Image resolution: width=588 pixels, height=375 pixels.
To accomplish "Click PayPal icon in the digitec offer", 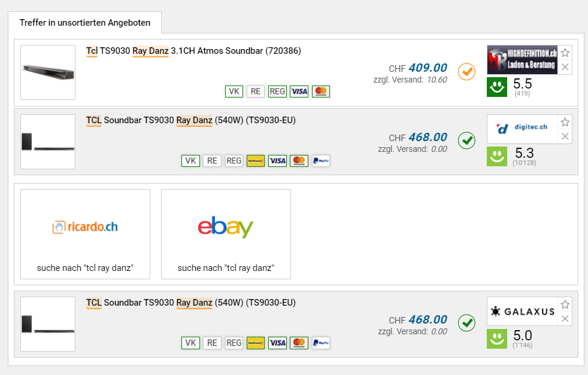I will [321, 161].
